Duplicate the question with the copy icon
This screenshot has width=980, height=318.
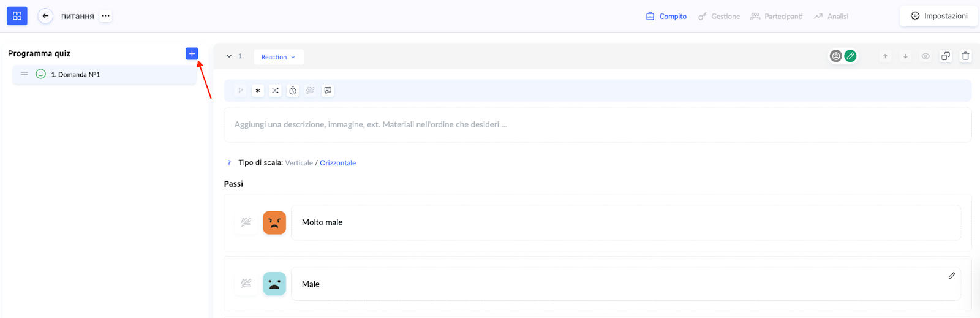coord(946,56)
